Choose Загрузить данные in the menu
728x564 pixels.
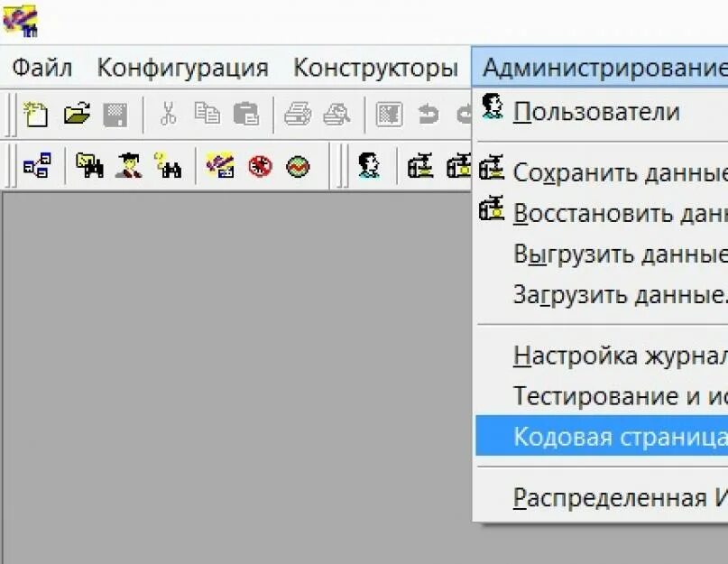coord(602,294)
